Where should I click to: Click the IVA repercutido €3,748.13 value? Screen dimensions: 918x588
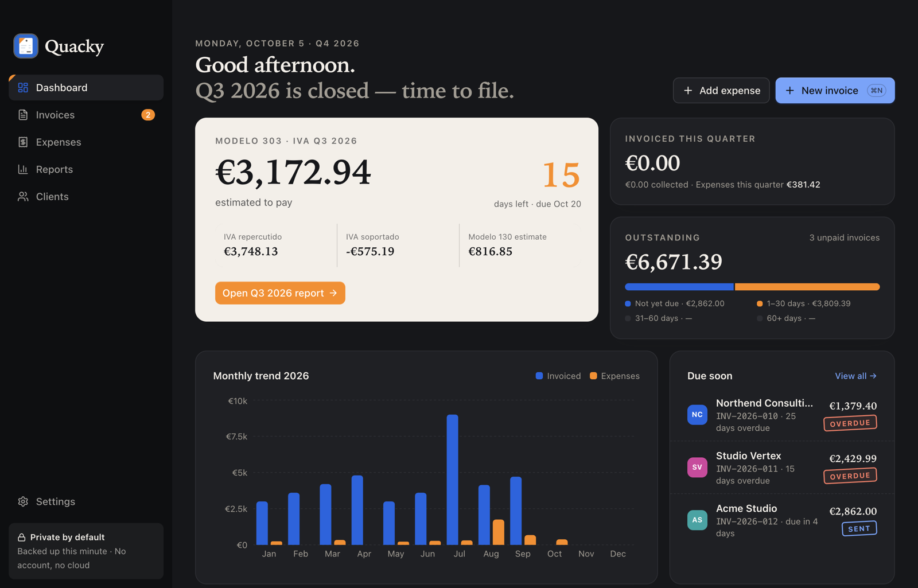coord(251,251)
